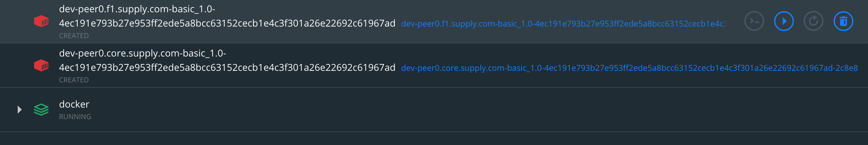
Task: Click the red container icon for dev-peer0.core
Action: click(41, 65)
